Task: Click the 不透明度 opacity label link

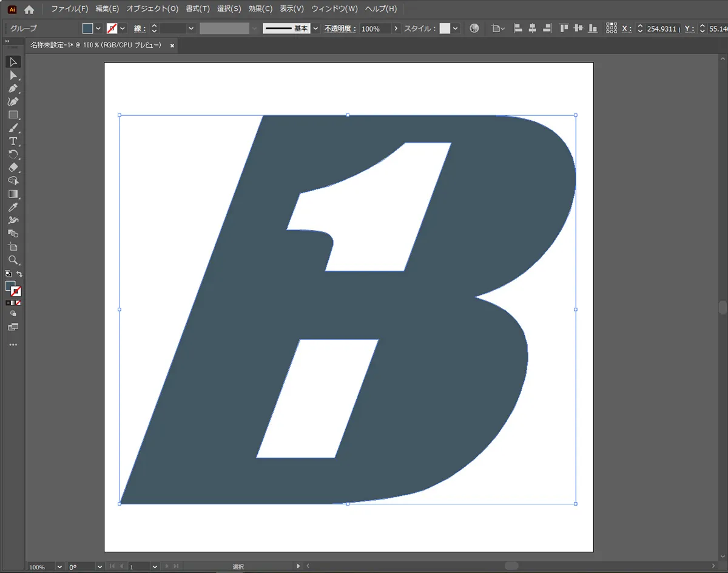Action: tap(340, 29)
